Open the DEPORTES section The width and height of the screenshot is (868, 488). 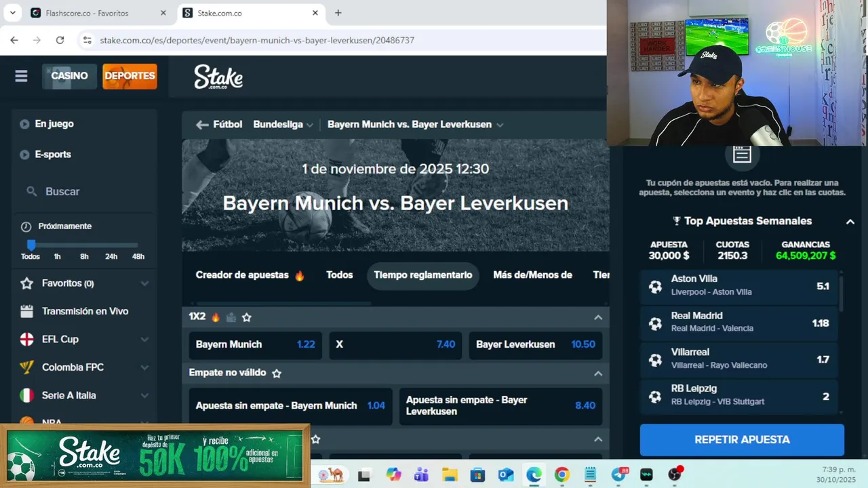coord(130,76)
